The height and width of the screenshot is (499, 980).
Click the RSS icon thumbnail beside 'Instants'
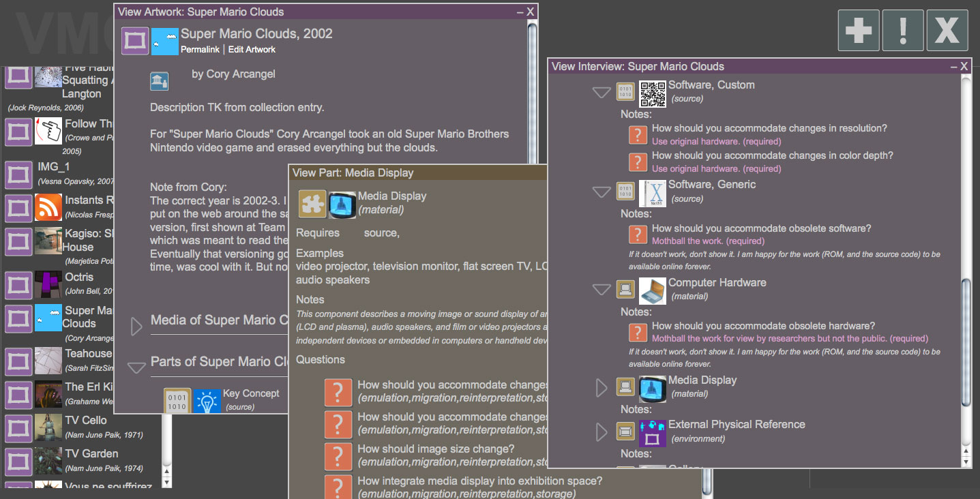coord(48,207)
